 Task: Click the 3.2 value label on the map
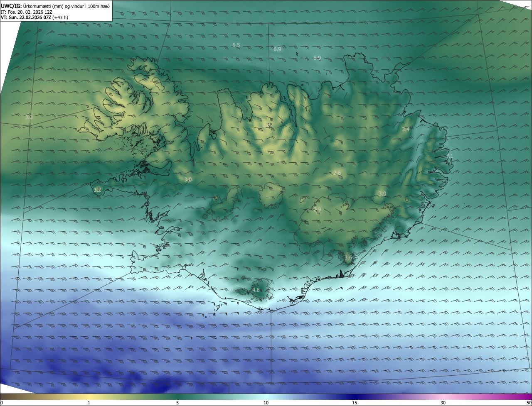click(97, 190)
